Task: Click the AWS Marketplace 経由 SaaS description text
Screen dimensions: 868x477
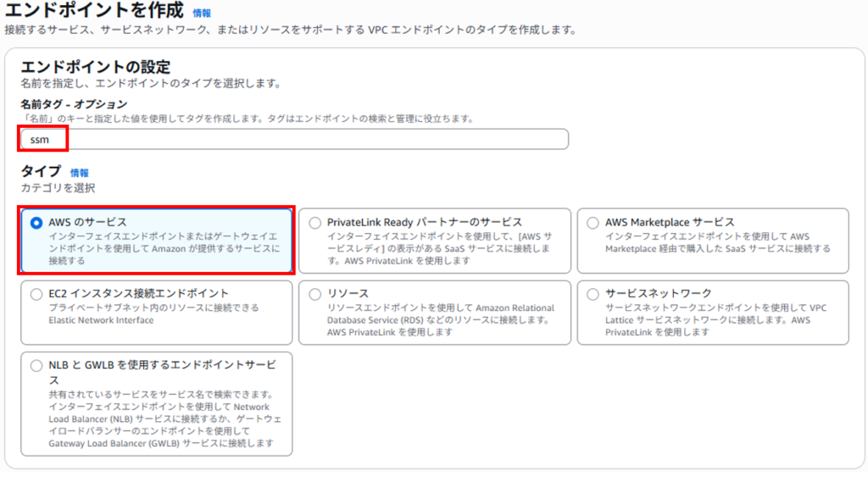Action: [717, 242]
